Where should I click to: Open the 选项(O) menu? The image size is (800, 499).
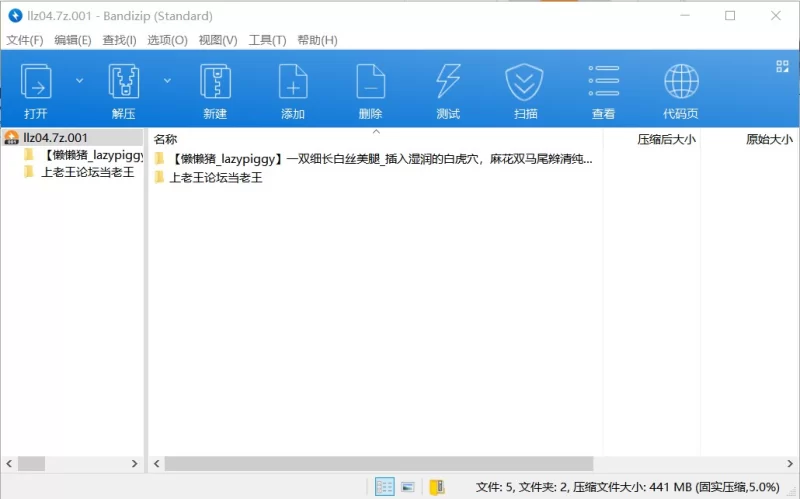[167, 40]
